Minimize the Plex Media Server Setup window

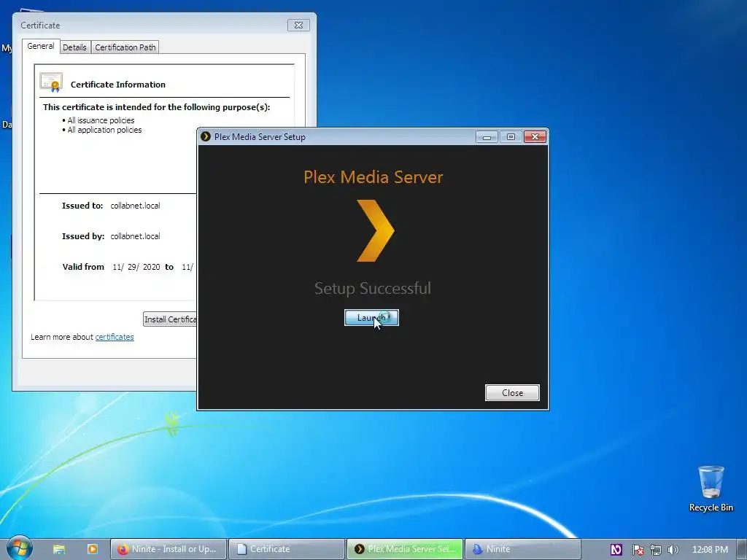click(x=487, y=137)
